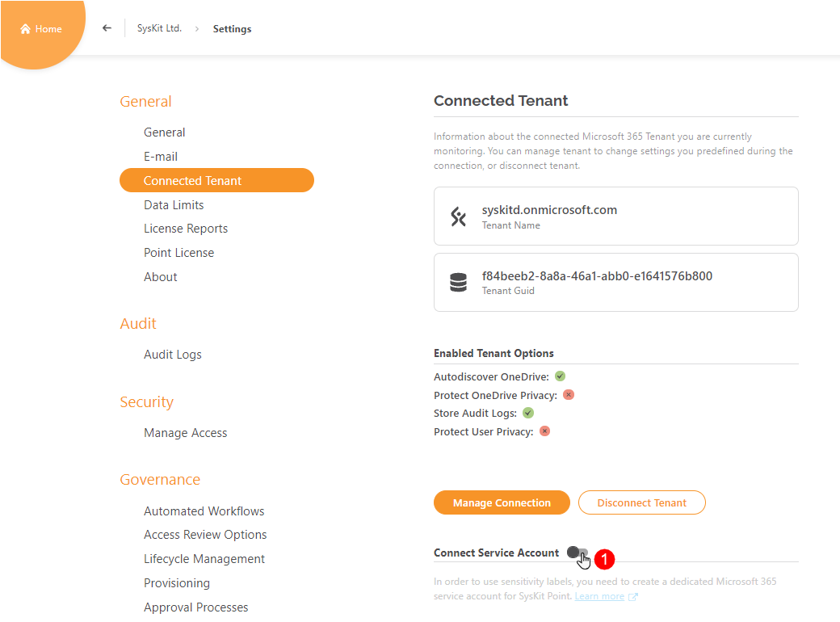Click the Protect OneDrive Privacy label

495,395
